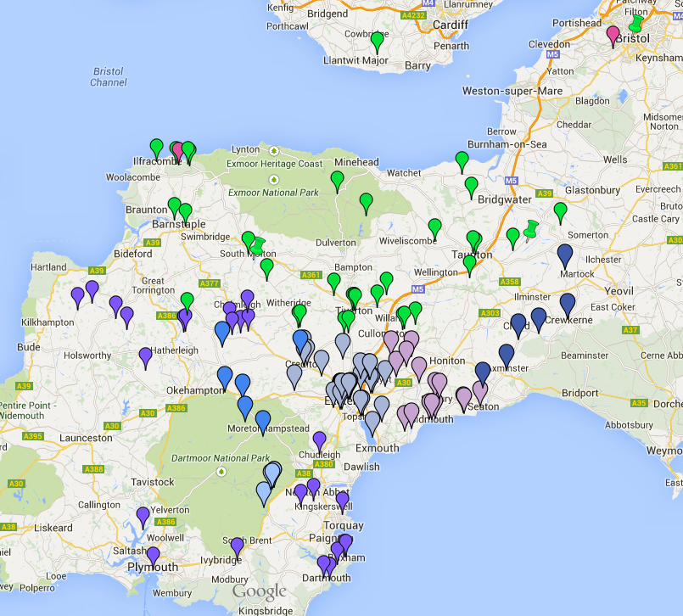683x616 pixels.
Task: Click the dark blue marker above Martock
Action: [565, 254]
